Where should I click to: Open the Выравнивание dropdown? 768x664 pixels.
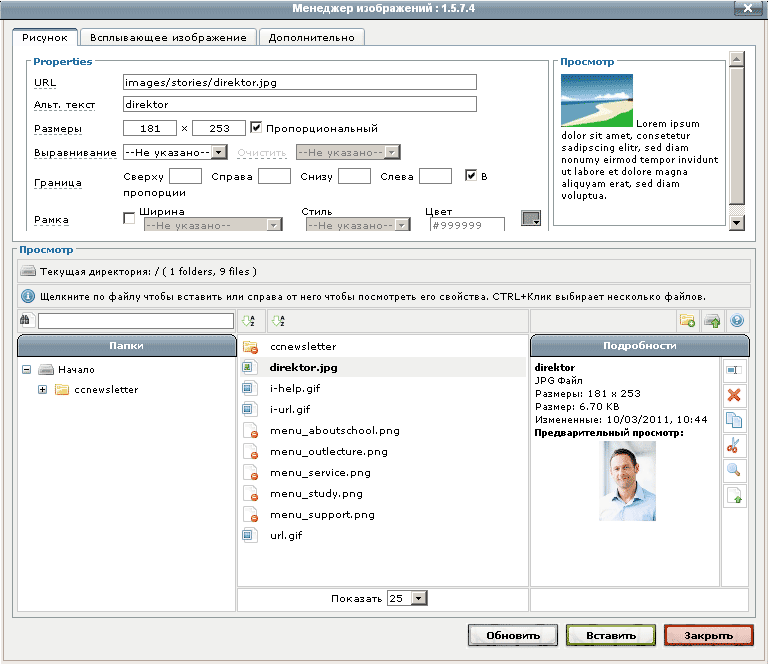click(x=175, y=152)
